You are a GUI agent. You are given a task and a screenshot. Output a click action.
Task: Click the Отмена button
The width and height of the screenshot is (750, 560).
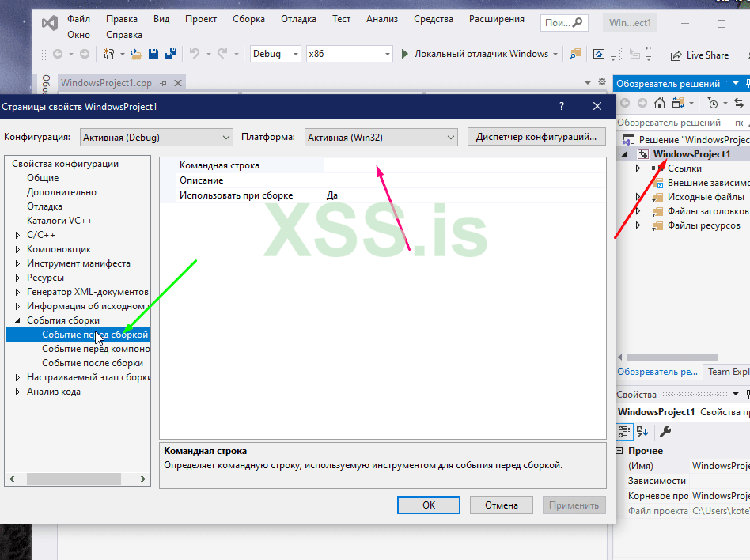[502, 505]
